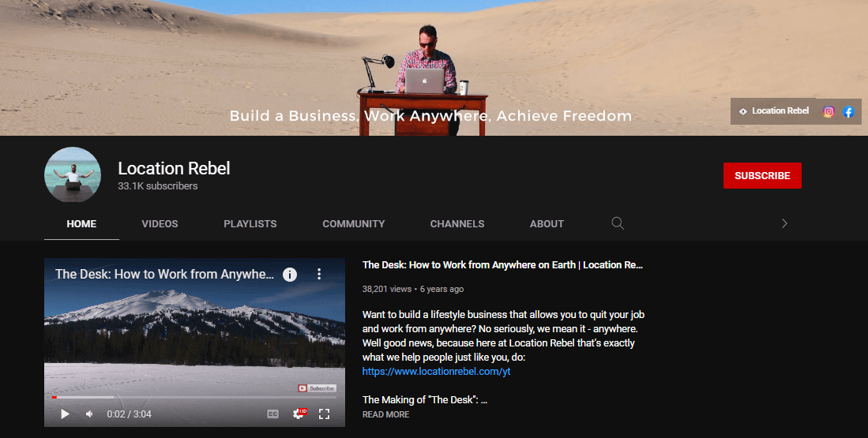
Task: Open the Facebook icon in the banner
Action: coord(848,112)
